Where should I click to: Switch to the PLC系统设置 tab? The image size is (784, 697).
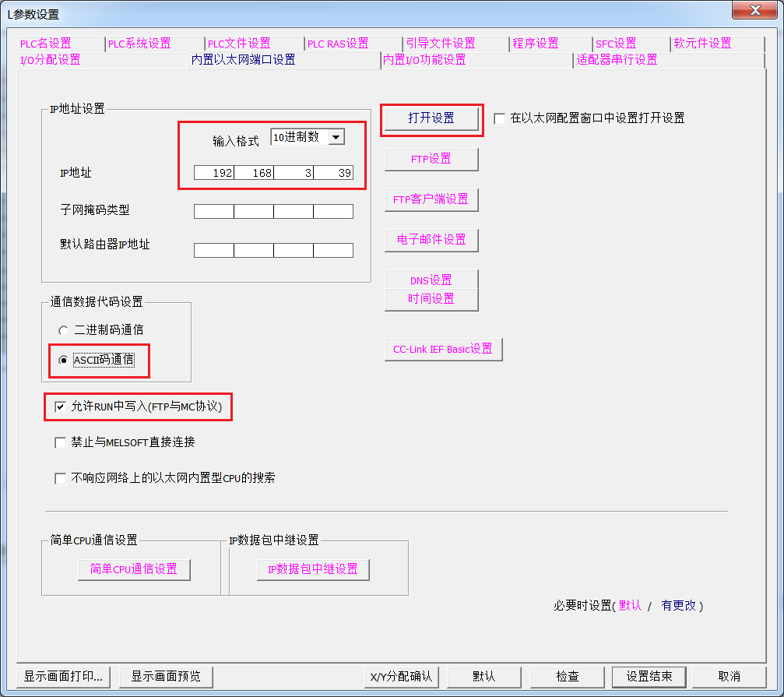pos(139,44)
